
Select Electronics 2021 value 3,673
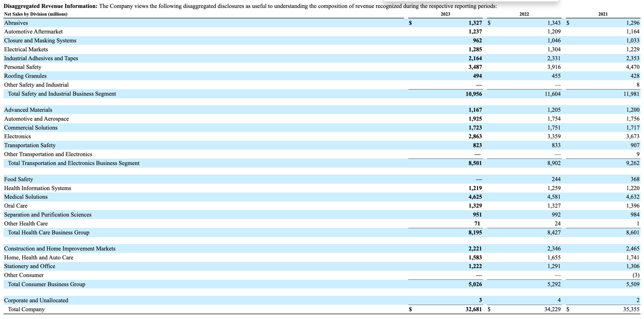pyautogui.click(x=633, y=136)
